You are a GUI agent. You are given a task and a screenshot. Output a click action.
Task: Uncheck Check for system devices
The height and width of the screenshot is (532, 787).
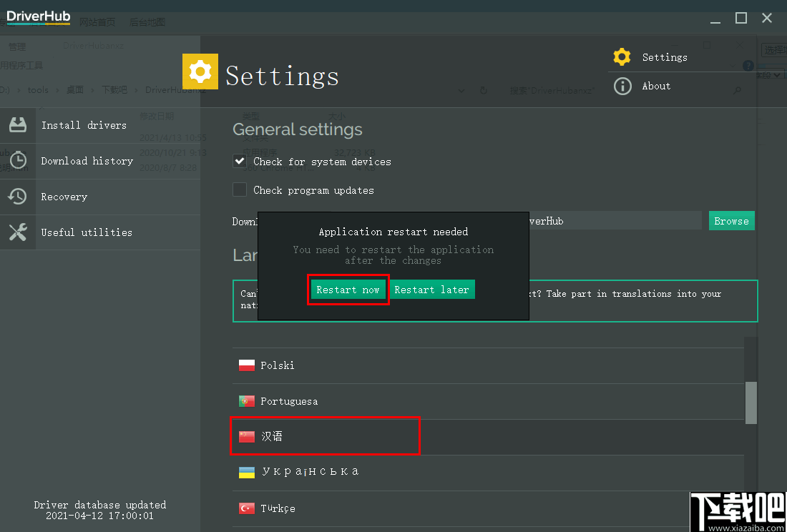240,162
